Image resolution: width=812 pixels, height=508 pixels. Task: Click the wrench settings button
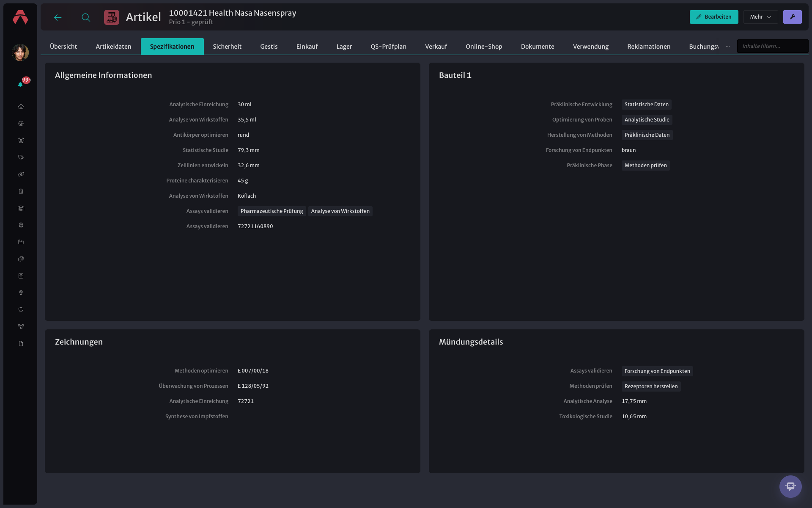(x=792, y=17)
